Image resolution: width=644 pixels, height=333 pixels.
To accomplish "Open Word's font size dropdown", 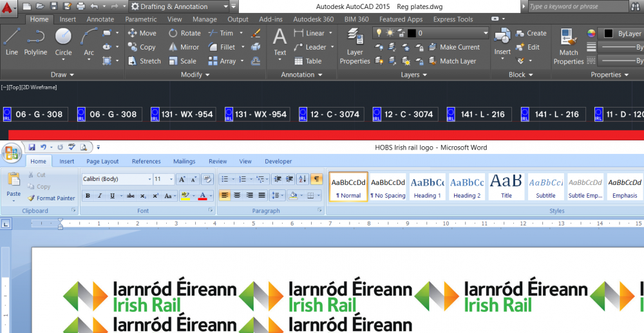I will (171, 180).
